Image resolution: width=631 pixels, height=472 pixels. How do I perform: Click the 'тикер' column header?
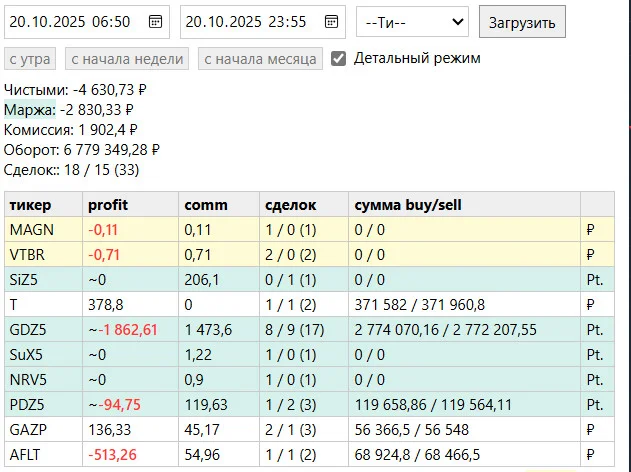(x=43, y=205)
